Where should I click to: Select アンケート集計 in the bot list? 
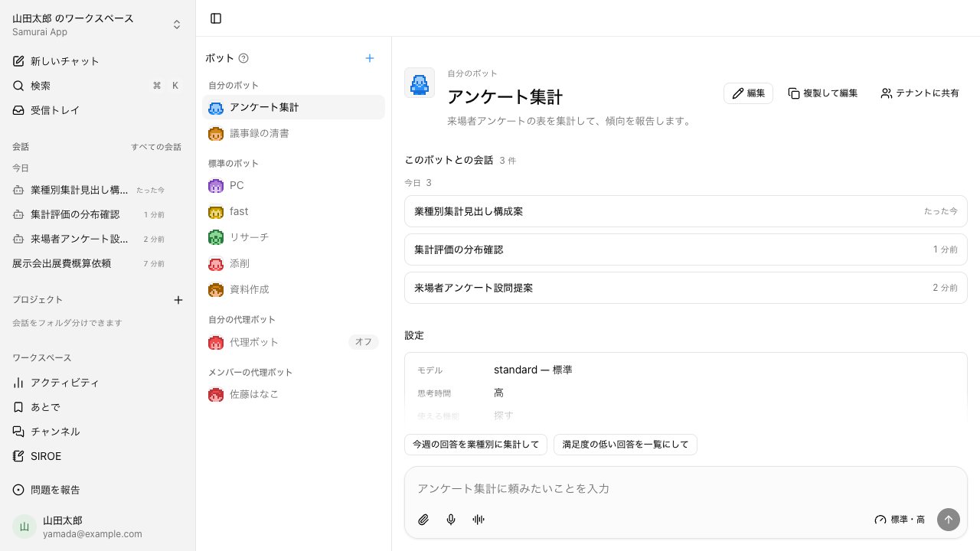[293, 107]
